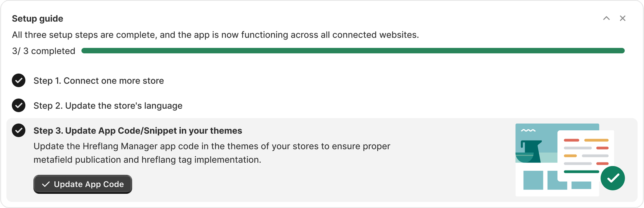Click the Step 1 completion checkmark icon
The height and width of the screenshot is (208, 644).
tap(19, 81)
